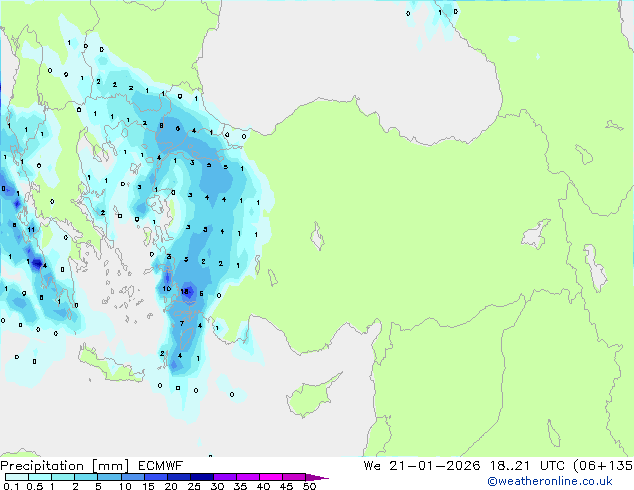
Task: Select the 25–30 mm dark blue legend box
Action: 202,477
